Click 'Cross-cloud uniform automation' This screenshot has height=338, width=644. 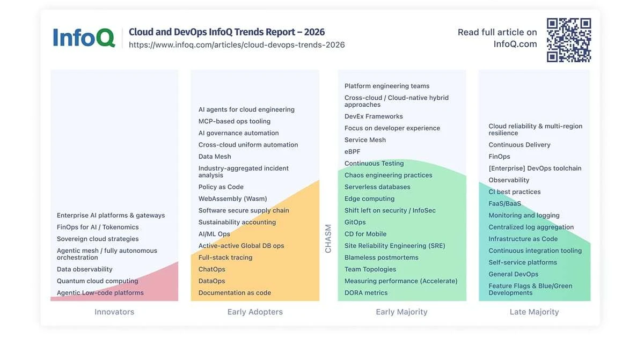[x=248, y=145]
